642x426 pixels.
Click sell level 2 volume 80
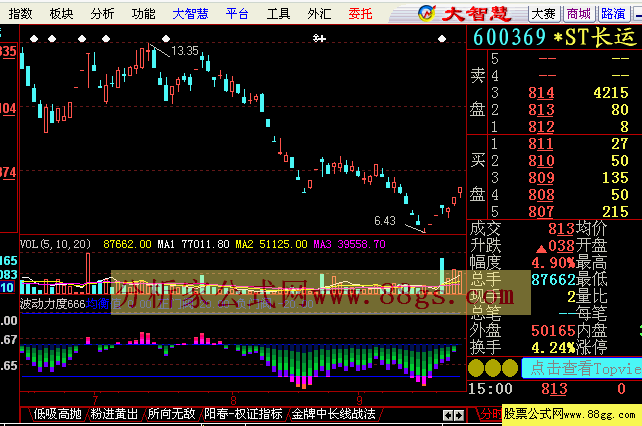coord(620,110)
